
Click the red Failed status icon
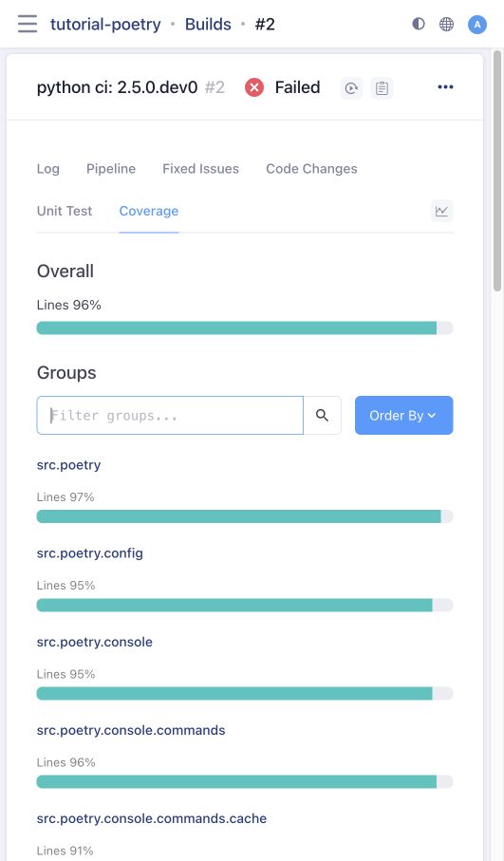coord(254,87)
